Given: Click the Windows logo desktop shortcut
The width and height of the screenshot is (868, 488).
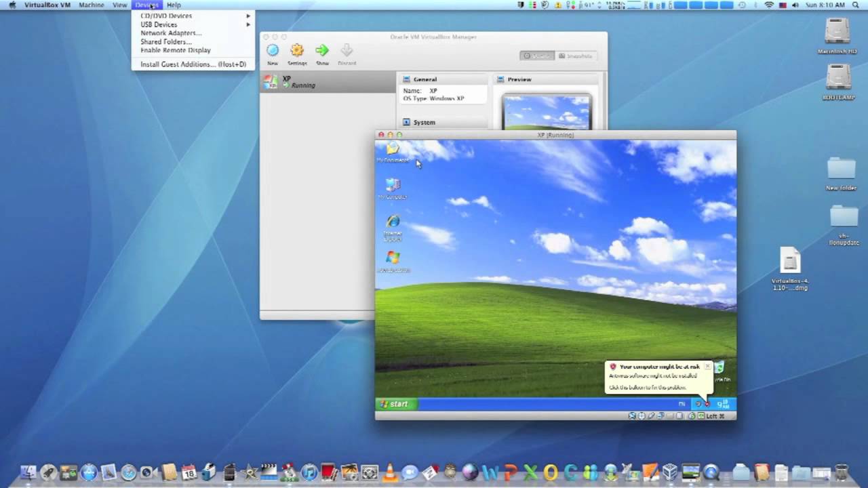Looking at the screenshot, I should pyautogui.click(x=393, y=262).
